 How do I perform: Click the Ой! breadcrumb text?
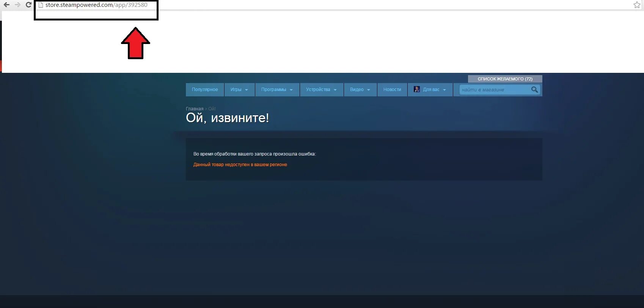point(212,109)
